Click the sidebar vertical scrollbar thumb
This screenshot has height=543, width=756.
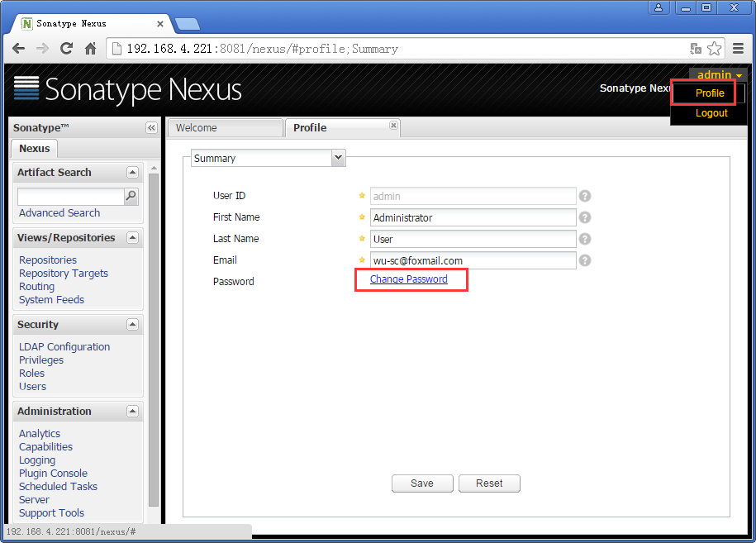coord(154,340)
